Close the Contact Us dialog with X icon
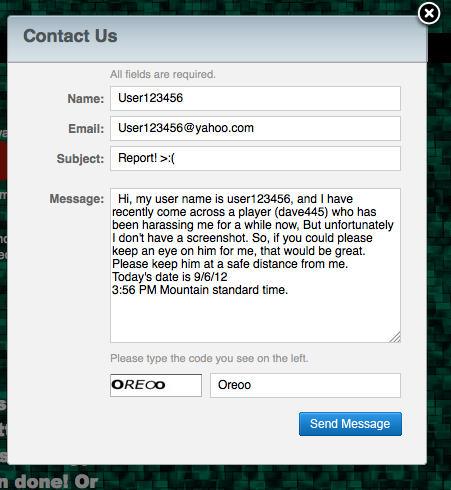This screenshot has height=490, width=451. 429,13
